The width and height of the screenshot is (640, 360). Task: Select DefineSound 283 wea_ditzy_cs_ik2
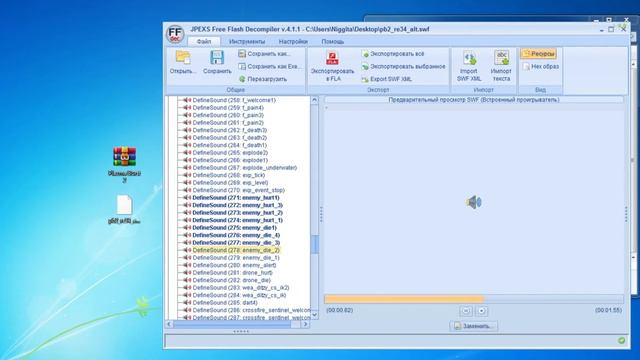241,288
